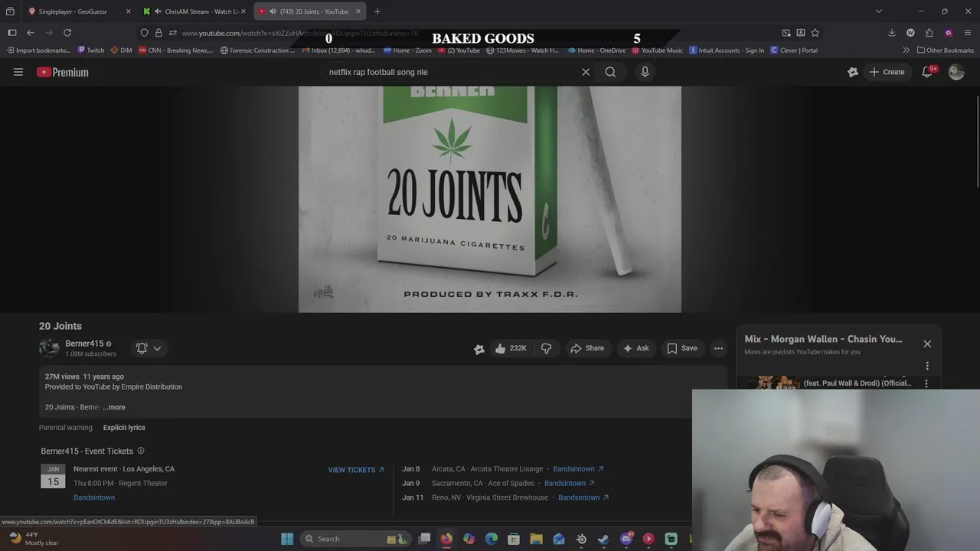Open Bandsintown link under Regent Theater

(94, 497)
